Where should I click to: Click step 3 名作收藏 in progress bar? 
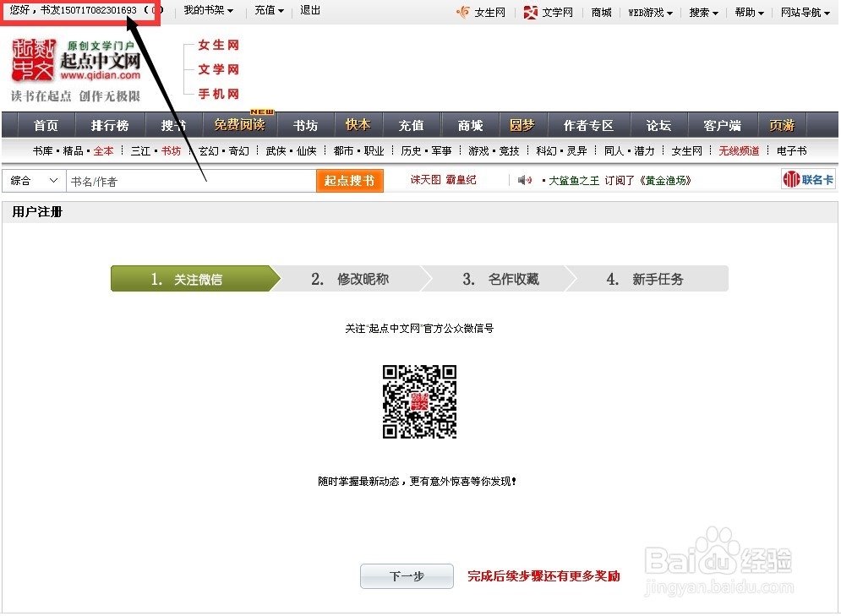[x=500, y=279]
